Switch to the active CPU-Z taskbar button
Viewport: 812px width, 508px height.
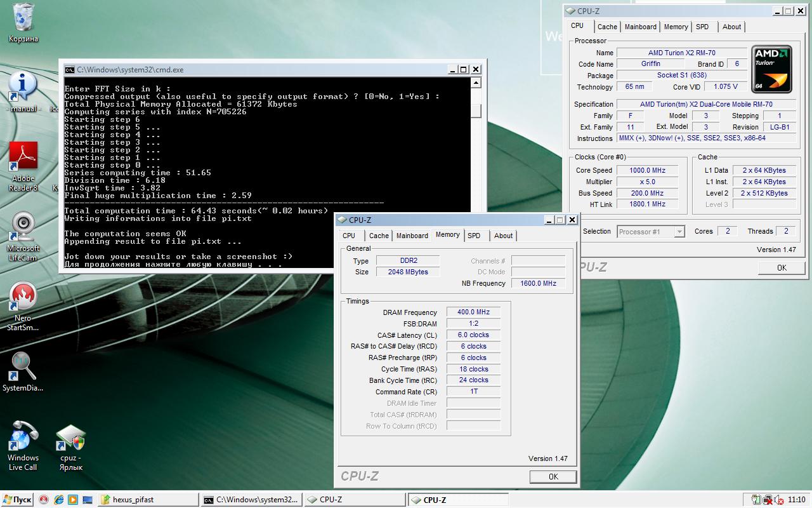coord(458,500)
